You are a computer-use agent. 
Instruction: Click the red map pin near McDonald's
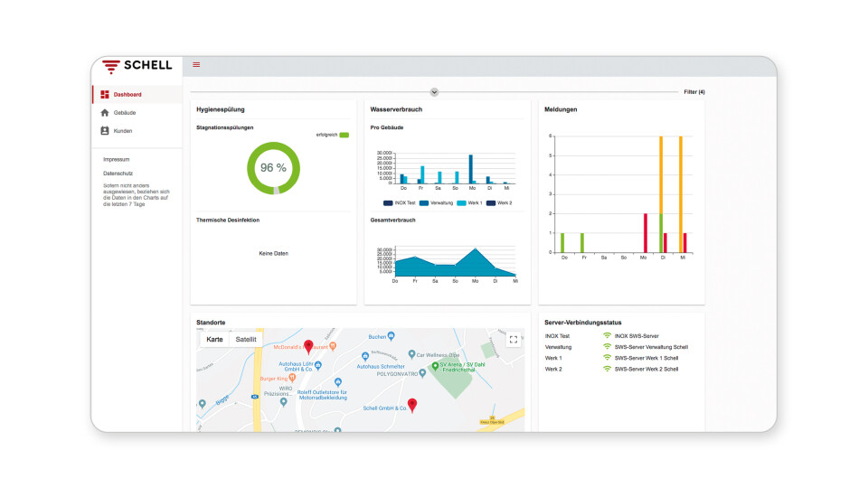click(308, 347)
